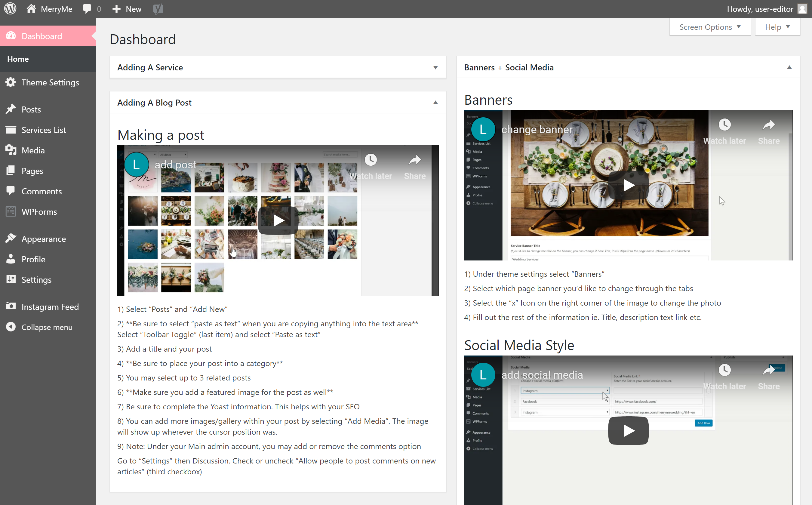Click Watch later on add social media video
Image resolution: width=812 pixels, height=505 pixels.
[x=724, y=377]
